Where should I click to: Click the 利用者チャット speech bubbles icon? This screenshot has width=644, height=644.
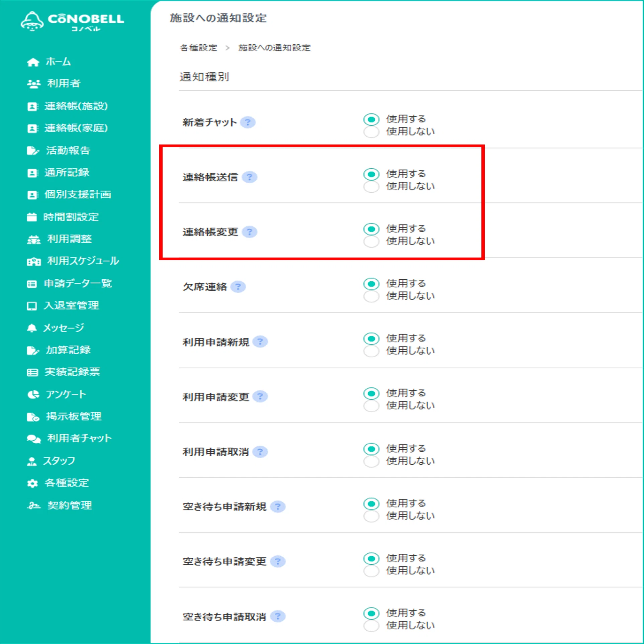point(33,439)
